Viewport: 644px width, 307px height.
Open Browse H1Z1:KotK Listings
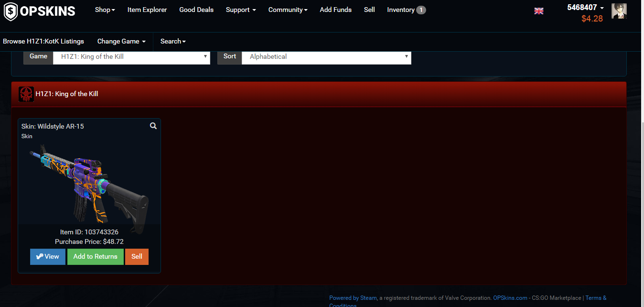[x=43, y=41]
